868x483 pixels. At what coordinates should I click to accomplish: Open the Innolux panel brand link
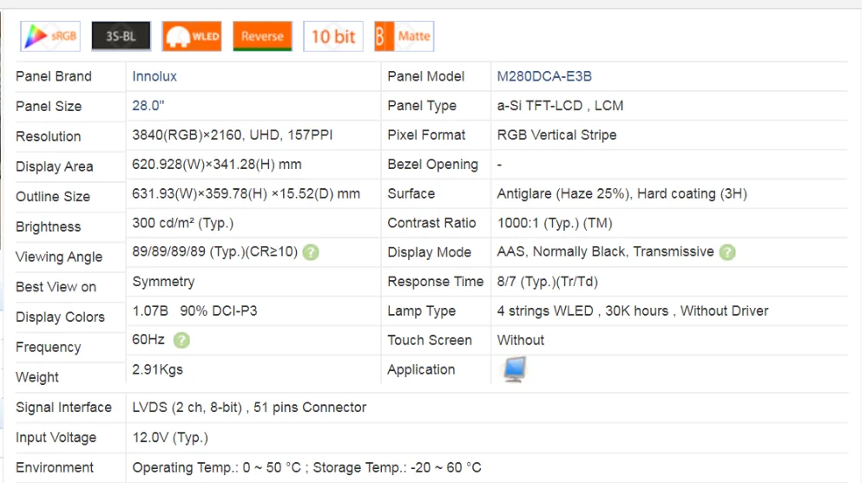tap(155, 76)
